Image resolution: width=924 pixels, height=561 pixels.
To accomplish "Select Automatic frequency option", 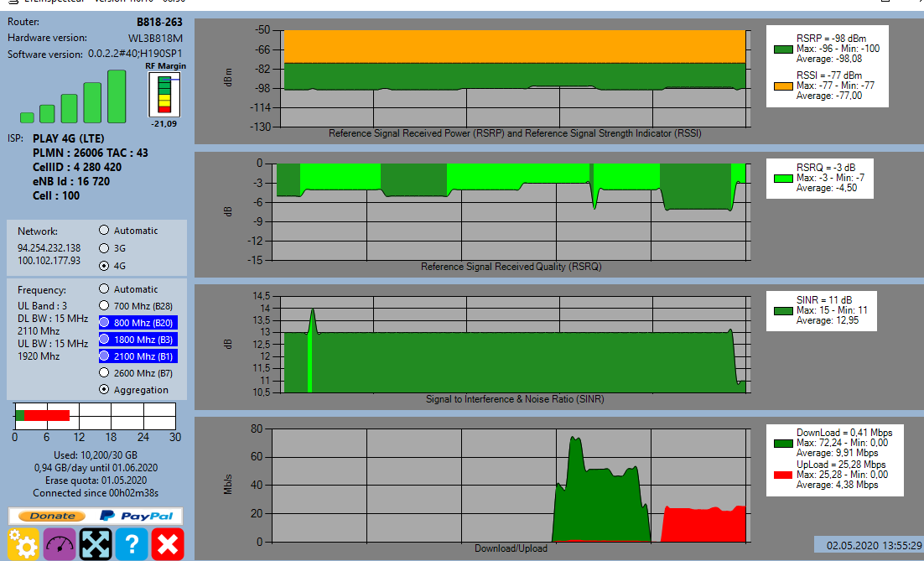I will click(x=104, y=288).
